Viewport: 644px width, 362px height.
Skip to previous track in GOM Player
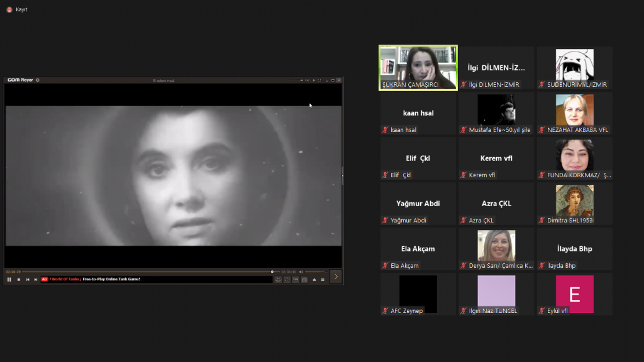(x=27, y=279)
